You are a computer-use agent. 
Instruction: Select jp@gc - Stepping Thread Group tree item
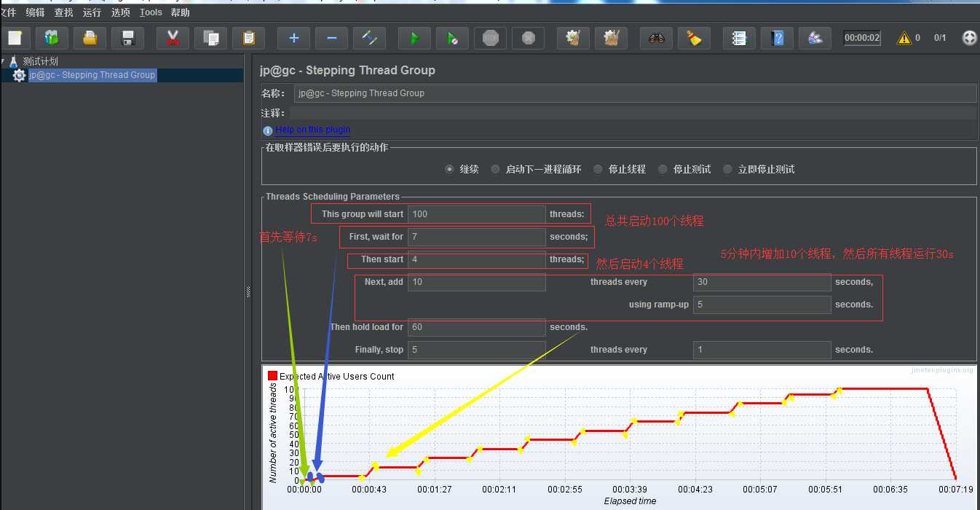(92, 75)
